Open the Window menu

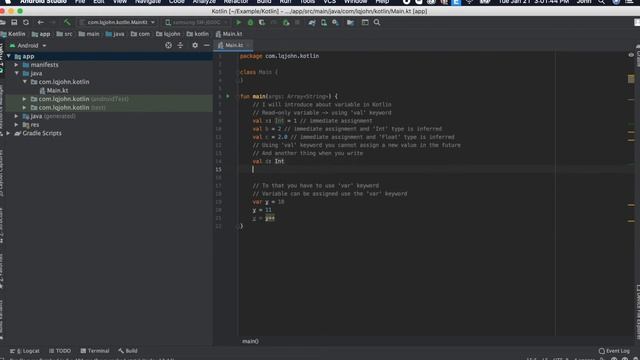coord(356,2)
